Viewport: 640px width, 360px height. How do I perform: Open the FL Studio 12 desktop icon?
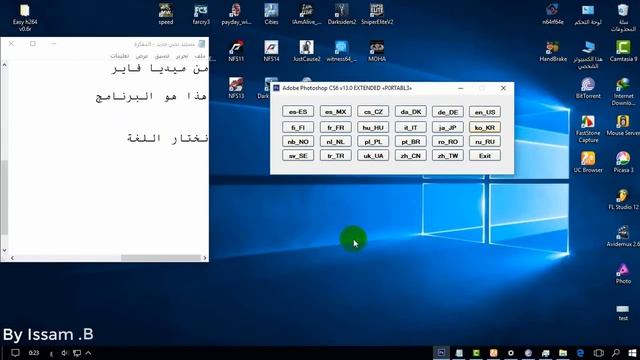(x=623, y=199)
